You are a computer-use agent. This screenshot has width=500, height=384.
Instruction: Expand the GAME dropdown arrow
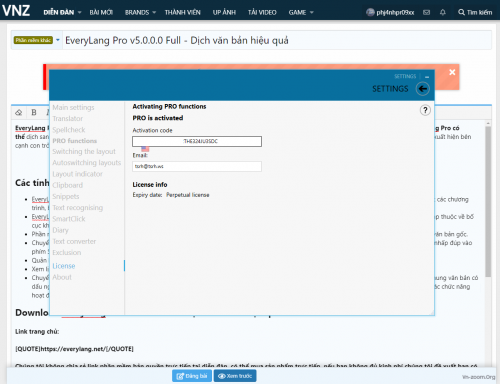(312, 12)
